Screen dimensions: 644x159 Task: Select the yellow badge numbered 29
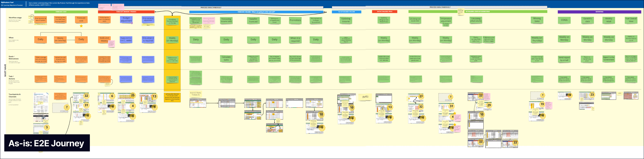pos(489,105)
